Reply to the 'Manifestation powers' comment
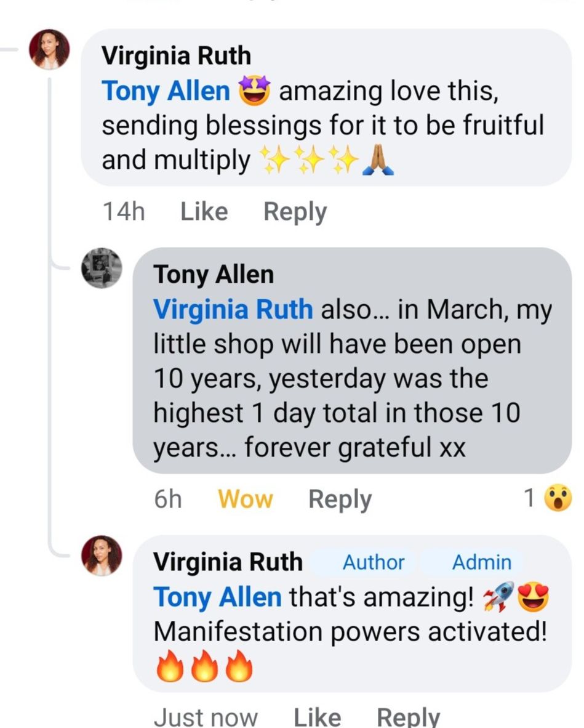Image resolution: width=584 pixels, height=728 pixels. pyautogui.click(x=408, y=717)
